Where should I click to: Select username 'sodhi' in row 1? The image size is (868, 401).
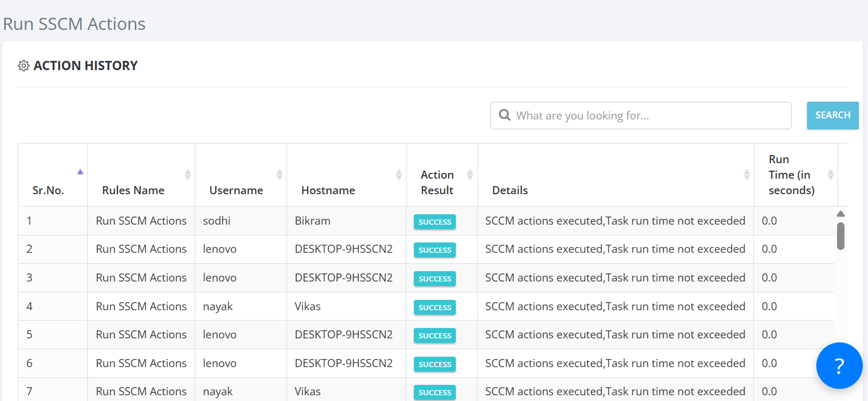click(x=216, y=221)
